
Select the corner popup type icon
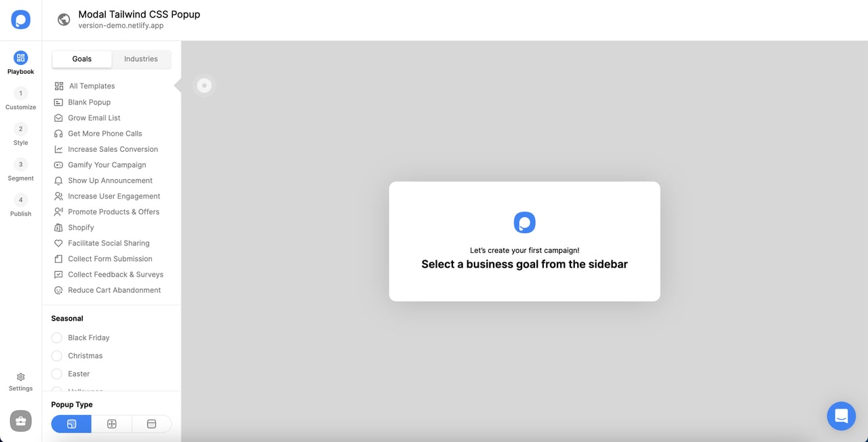point(71,424)
